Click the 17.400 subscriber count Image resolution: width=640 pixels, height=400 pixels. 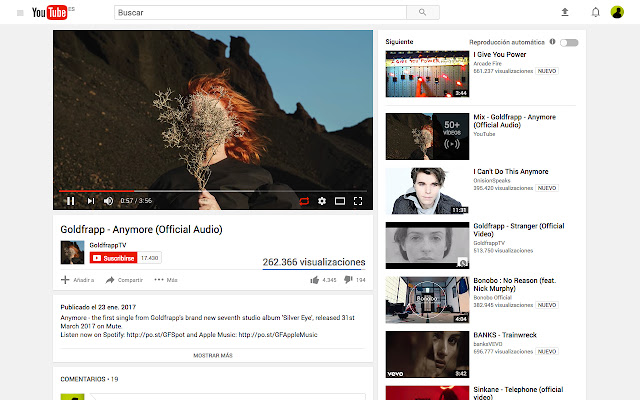[x=149, y=258]
